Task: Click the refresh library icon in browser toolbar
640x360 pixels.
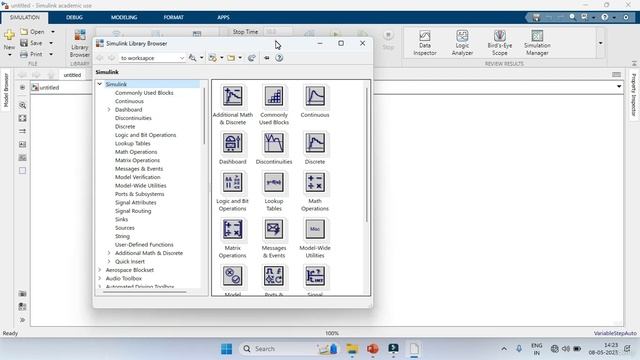Action: (x=252, y=58)
